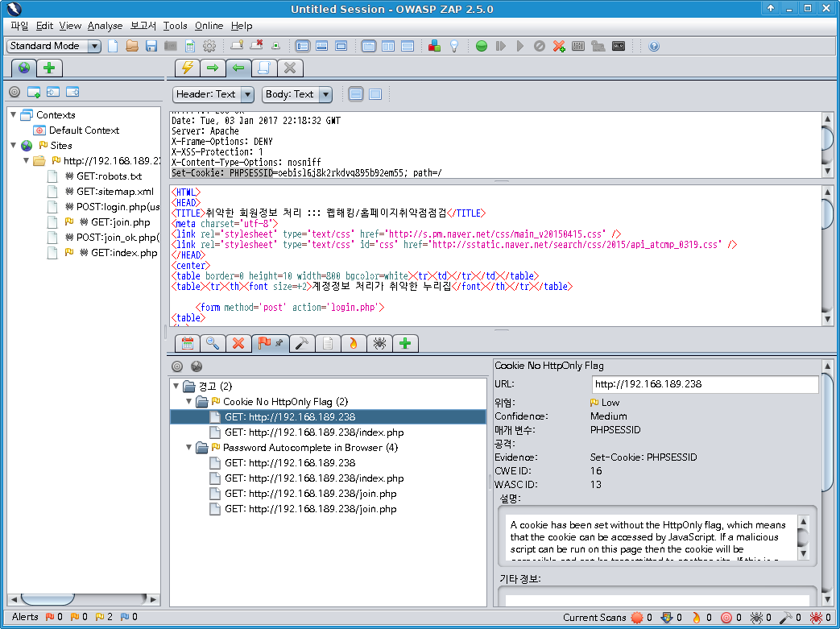The width and height of the screenshot is (840, 629).
Task: Open the Standard Mode dropdown
Action: coord(54,46)
